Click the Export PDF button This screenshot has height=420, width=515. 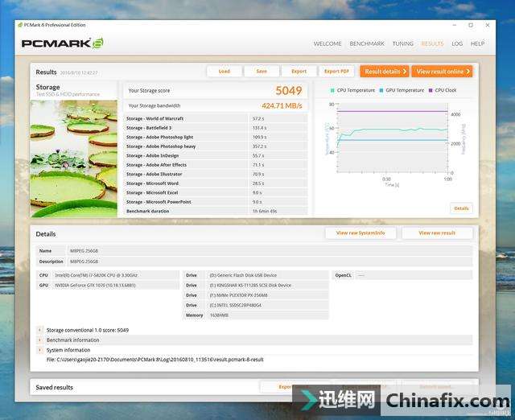click(x=336, y=72)
